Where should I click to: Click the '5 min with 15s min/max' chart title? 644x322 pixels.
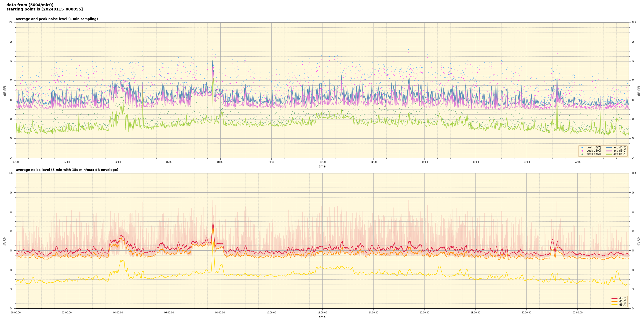point(67,170)
